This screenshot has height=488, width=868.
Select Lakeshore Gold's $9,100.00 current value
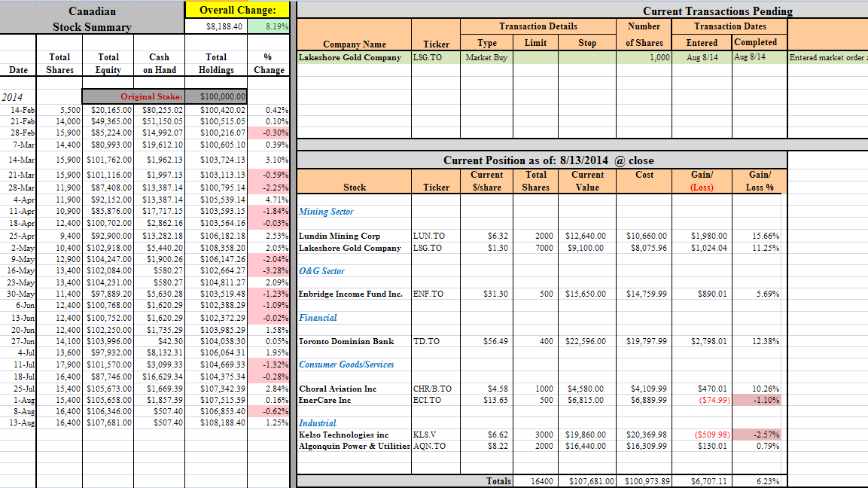tap(586, 249)
